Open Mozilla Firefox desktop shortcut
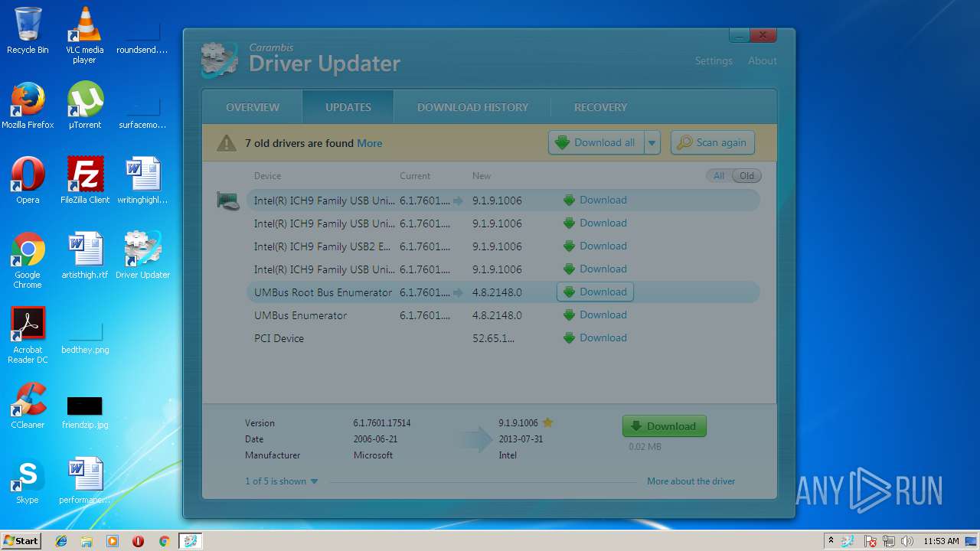980x551 pixels. (x=28, y=106)
